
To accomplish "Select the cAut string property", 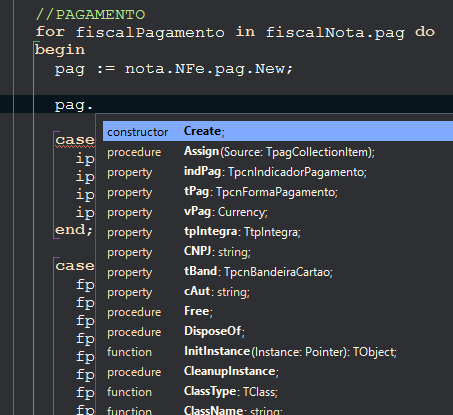I will tap(278, 292).
